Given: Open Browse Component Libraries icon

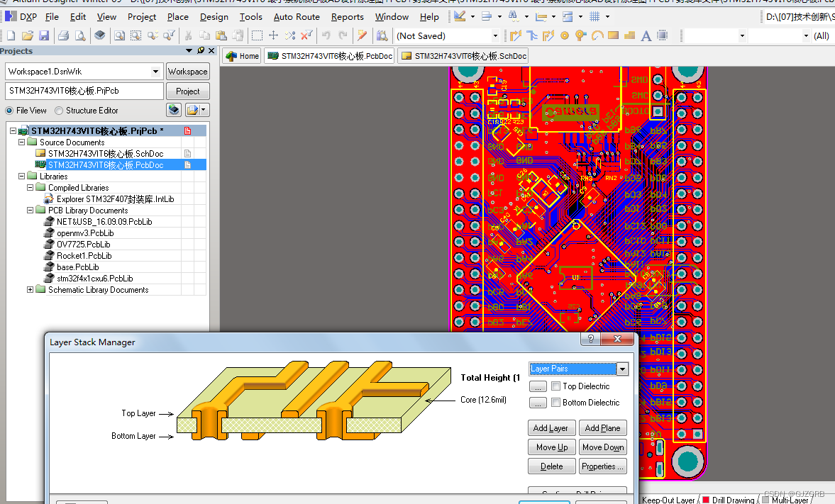Looking at the screenshot, I should pos(382,35).
